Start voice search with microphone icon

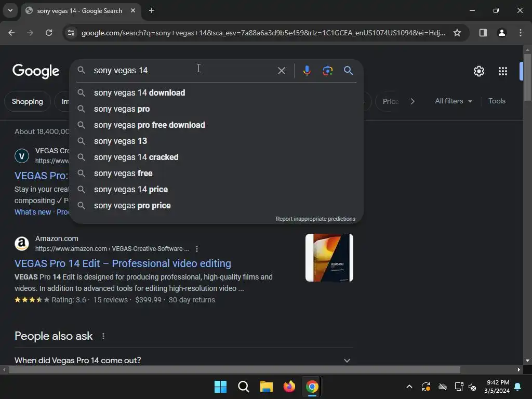tap(307, 71)
